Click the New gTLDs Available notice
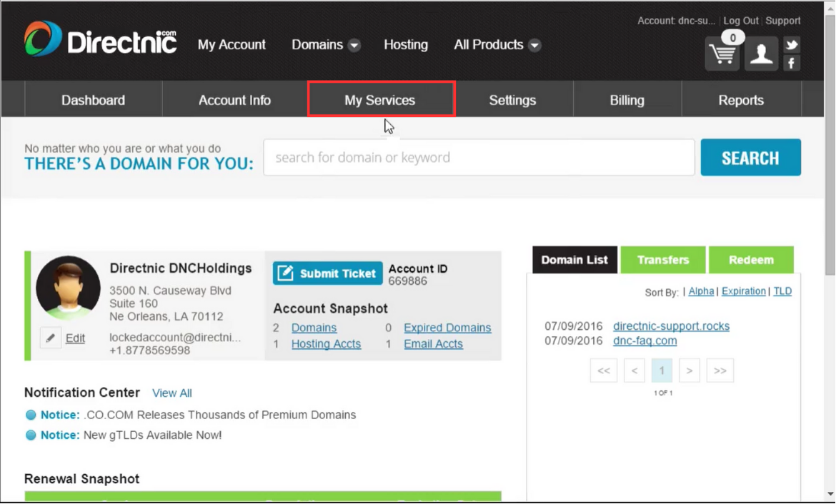 [152, 435]
